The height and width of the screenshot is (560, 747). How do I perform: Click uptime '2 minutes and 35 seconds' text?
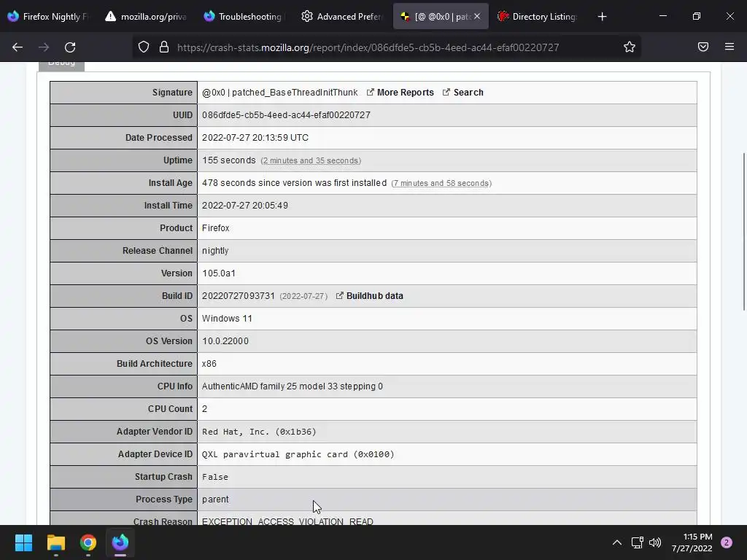(311, 161)
